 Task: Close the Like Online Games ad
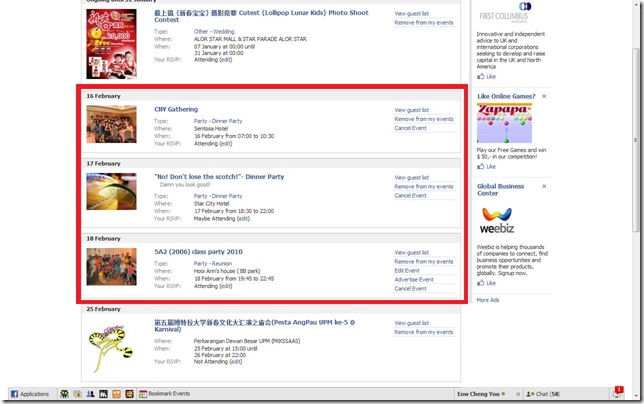click(x=544, y=96)
